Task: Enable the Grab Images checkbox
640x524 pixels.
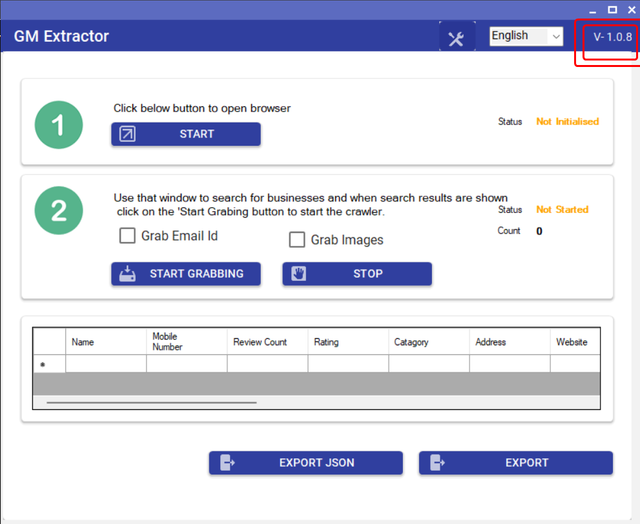Action: pyautogui.click(x=297, y=240)
